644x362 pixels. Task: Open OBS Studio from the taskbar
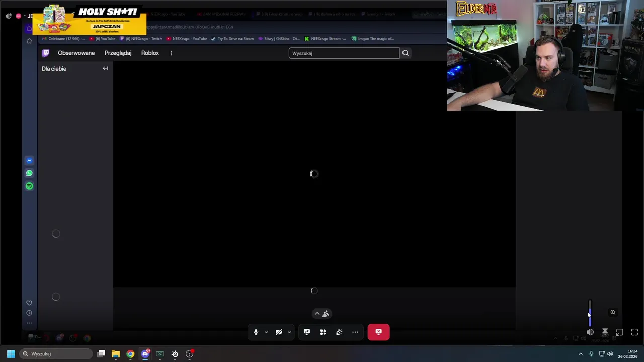coord(190,354)
